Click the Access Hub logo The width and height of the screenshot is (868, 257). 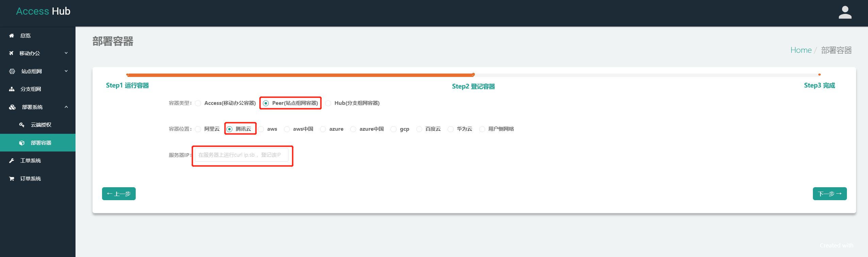coord(43,11)
